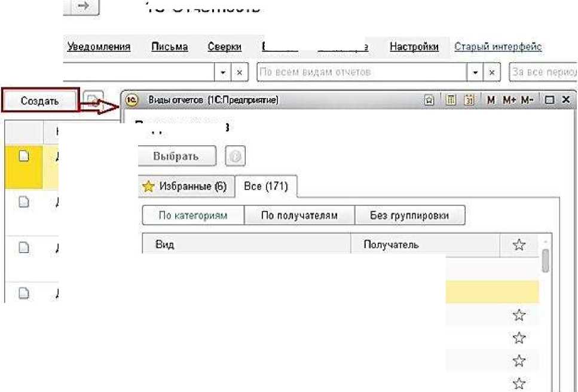Close the Виды отчетов window
The image size is (578, 392).
coord(566,99)
